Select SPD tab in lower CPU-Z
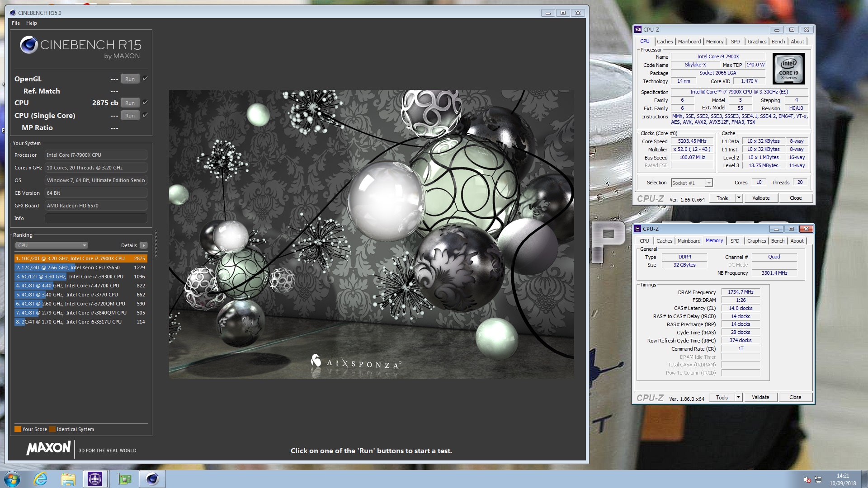 (735, 241)
